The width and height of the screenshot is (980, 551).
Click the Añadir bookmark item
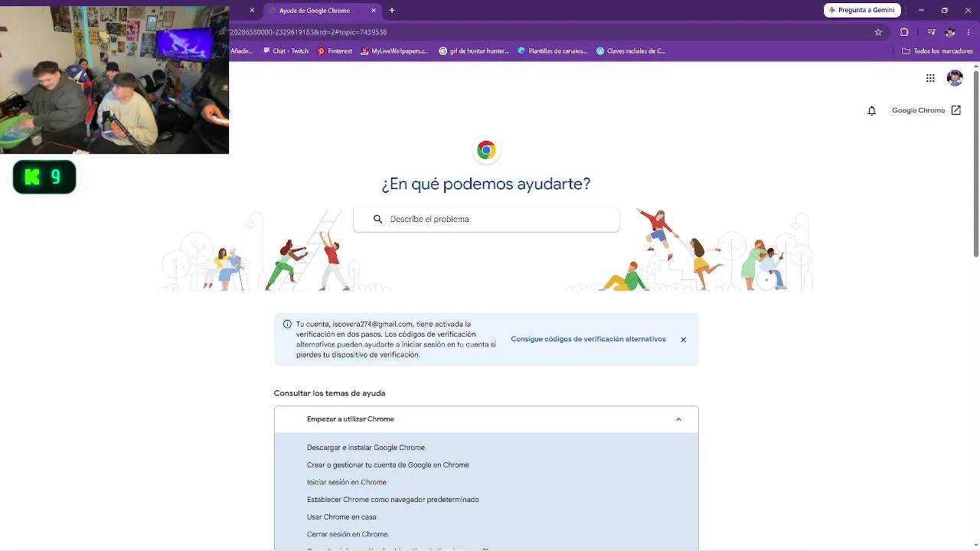[x=242, y=51]
